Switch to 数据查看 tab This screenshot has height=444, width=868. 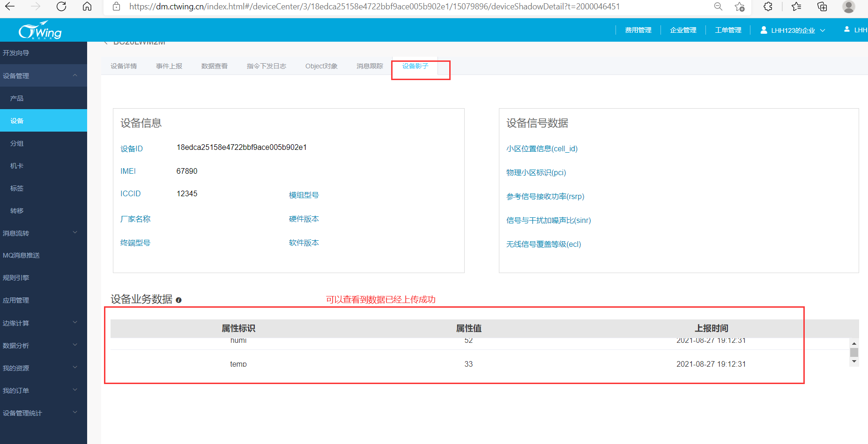point(215,66)
